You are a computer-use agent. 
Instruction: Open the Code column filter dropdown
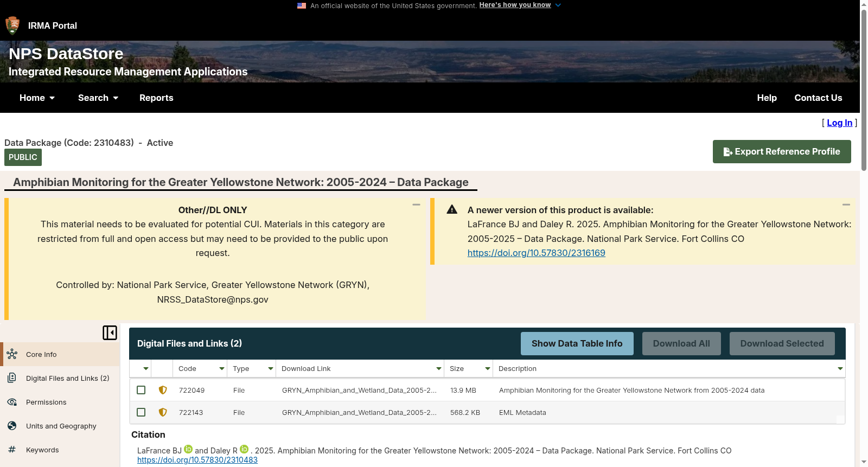[x=222, y=369]
